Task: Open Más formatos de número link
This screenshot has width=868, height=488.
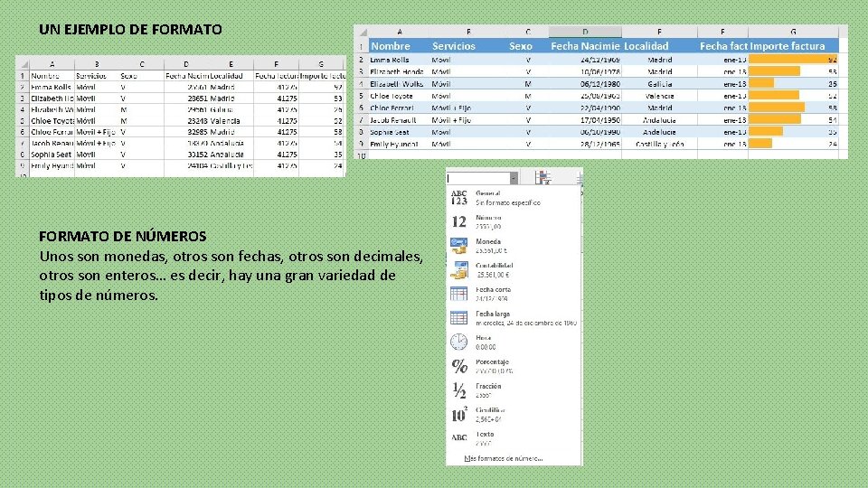Action: tap(504, 459)
